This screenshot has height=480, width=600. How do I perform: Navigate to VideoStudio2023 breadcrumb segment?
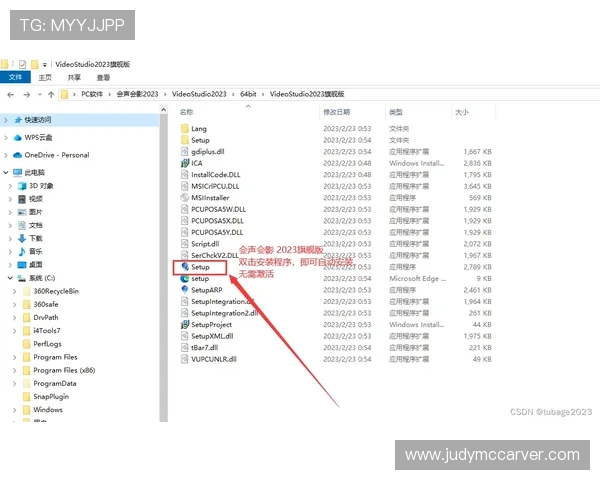[199, 94]
